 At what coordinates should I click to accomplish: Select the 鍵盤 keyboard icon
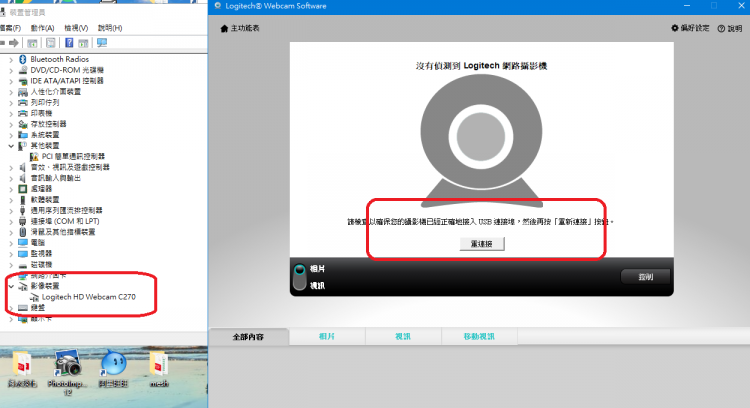point(22,308)
